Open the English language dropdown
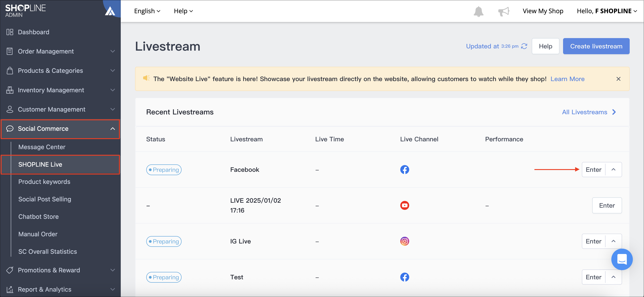The height and width of the screenshot is (297, 644). point(147,11)
